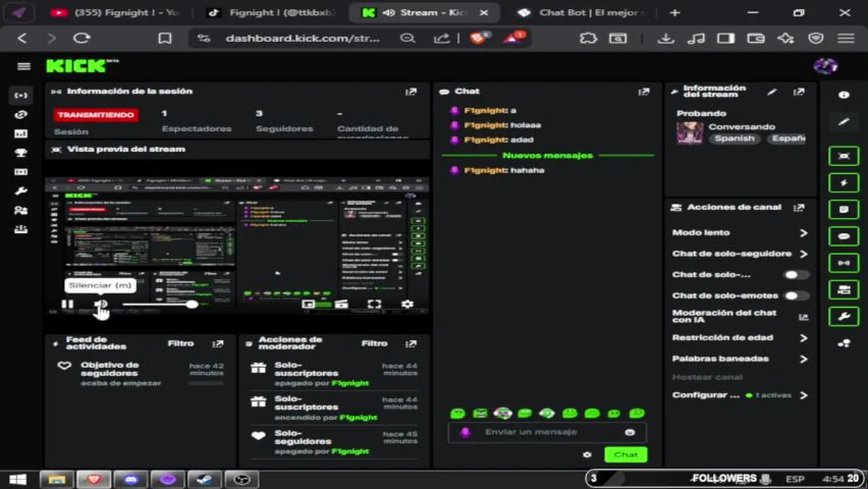Click the F1gnight: hahaha chat message
This screenshot has width=868, height=489.
point(497,170)
